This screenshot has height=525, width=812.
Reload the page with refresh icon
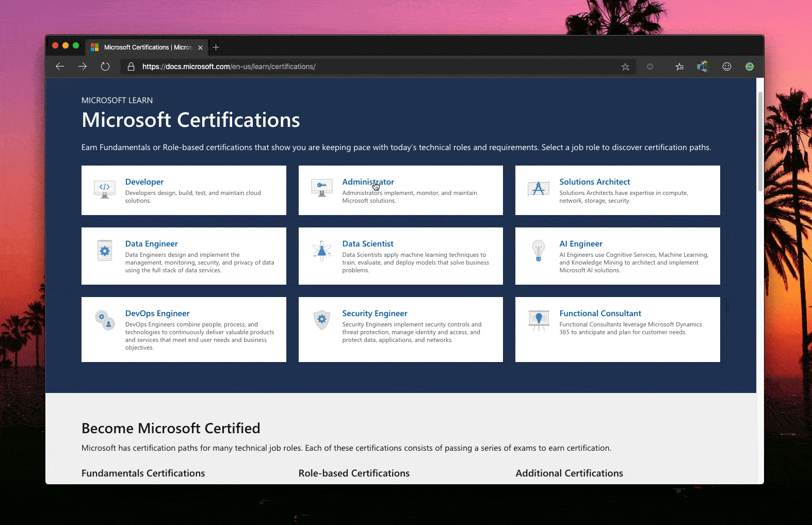coord(105,67)
